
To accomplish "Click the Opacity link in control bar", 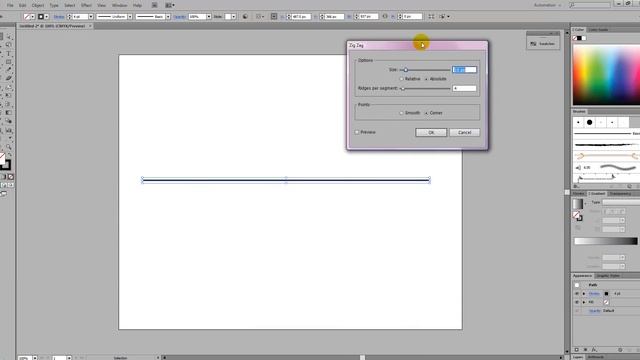I will point(180,17).
